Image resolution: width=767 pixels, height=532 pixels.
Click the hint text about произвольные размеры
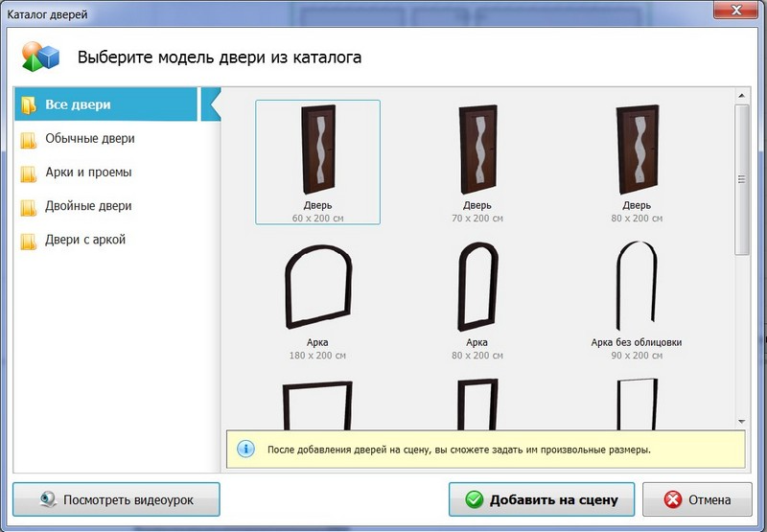pos(459,450)
